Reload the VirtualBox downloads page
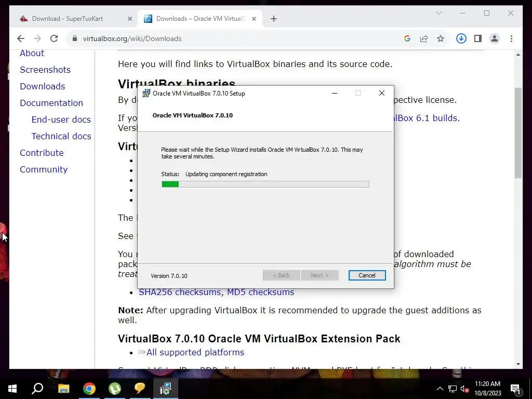 point(54,38)
